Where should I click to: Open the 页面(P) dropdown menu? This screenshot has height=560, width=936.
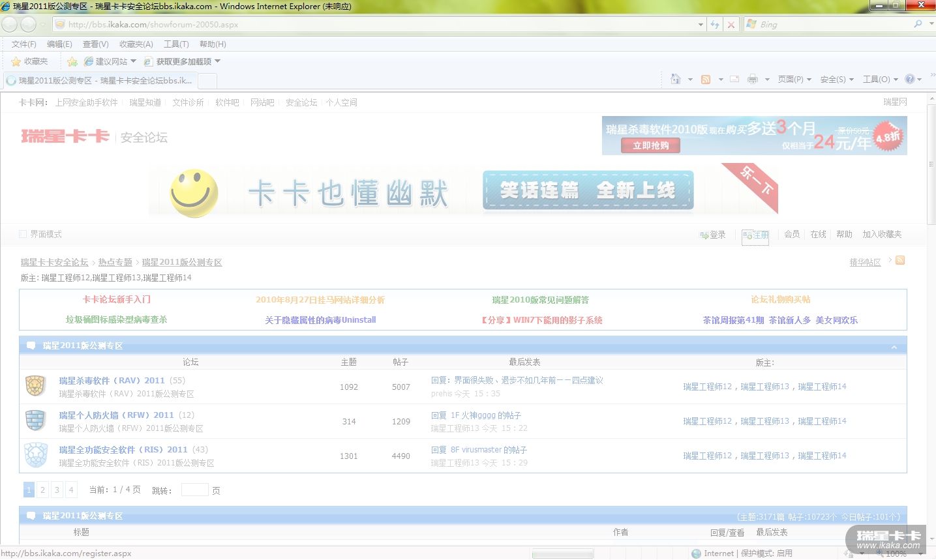794,80
